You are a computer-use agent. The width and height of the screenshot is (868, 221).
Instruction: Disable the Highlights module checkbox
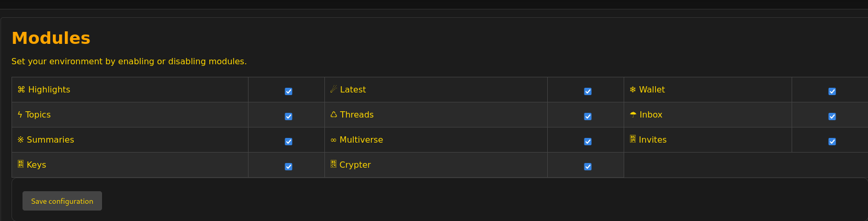pos(288,91)
